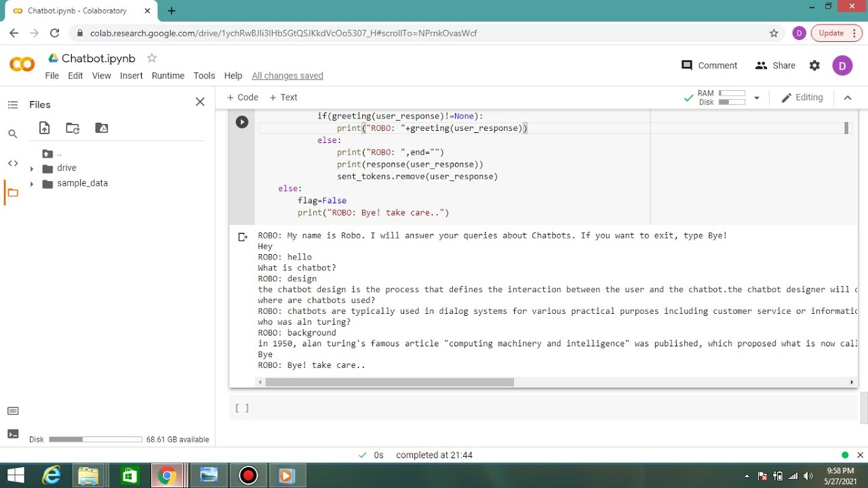Click All changes saved link
Screen dimensions: 868x488
click(x=288, y=75)
